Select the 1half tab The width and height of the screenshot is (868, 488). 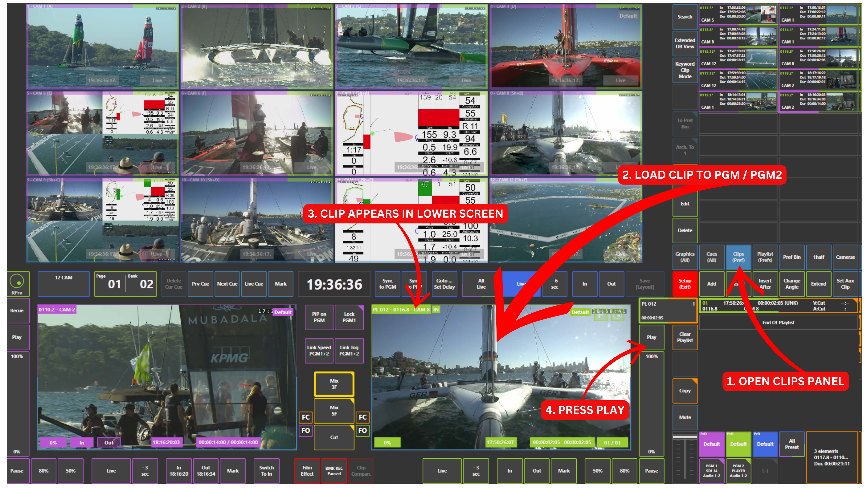pyautogui.click(x=818, y=257)
